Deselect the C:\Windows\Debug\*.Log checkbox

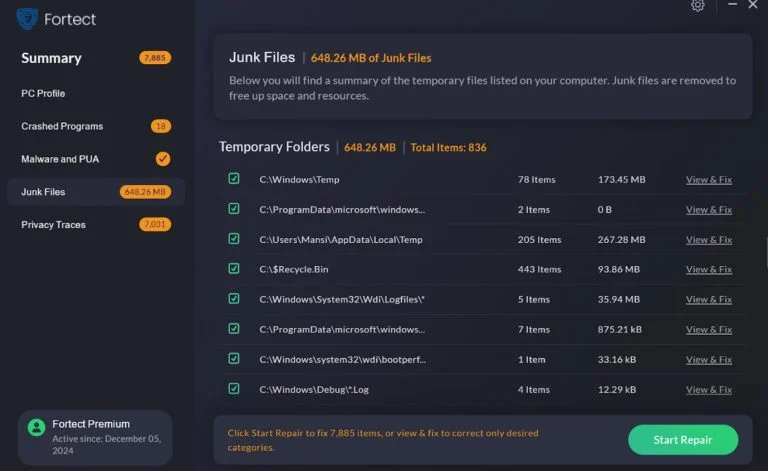point(234,388)
